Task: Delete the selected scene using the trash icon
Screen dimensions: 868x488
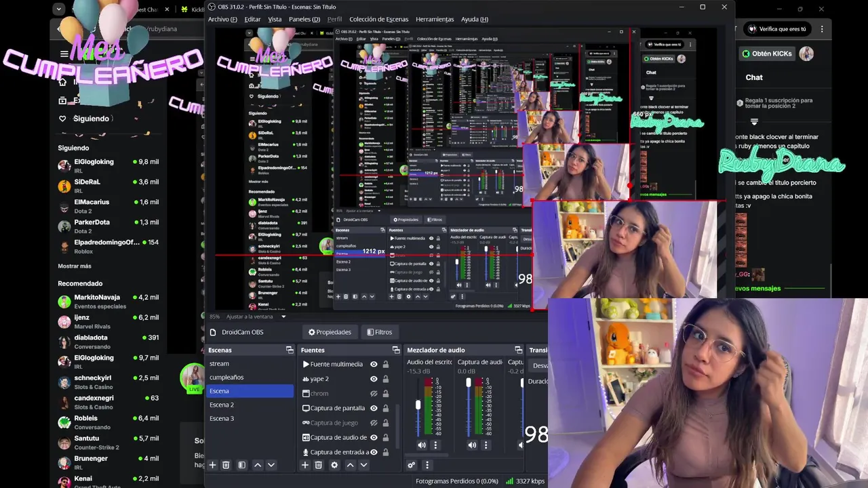Action: click(x=226, y=465)
